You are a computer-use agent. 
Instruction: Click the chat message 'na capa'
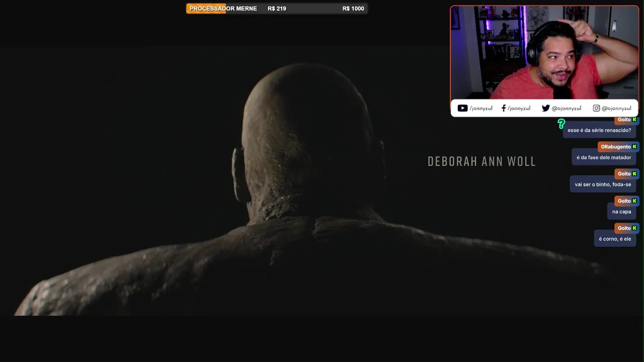[622, 212]
